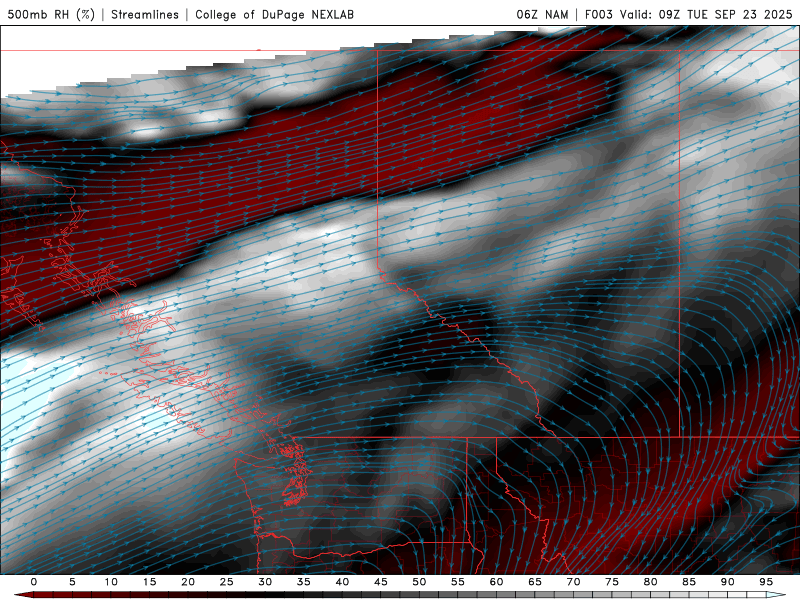Screen dimensions: 800x600
Task: Click the '70' value on the color scale
Action: point(573,582)
